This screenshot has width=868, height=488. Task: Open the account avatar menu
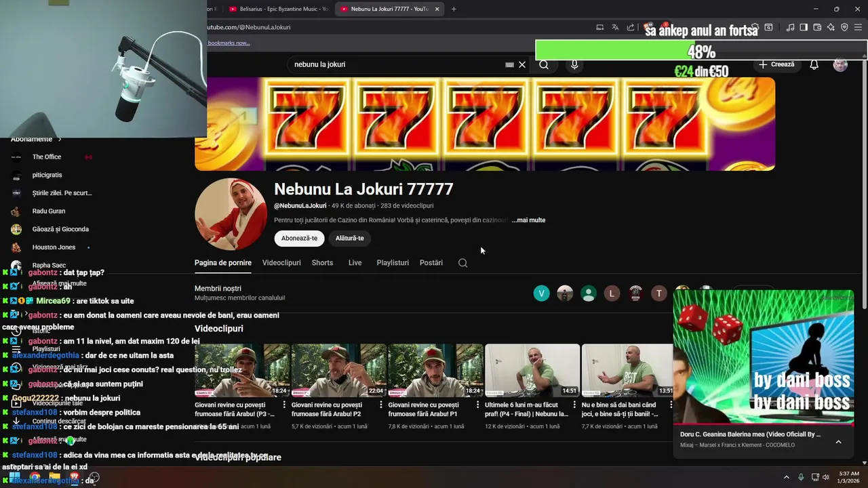pyautogui.click(x=840, y=64)
